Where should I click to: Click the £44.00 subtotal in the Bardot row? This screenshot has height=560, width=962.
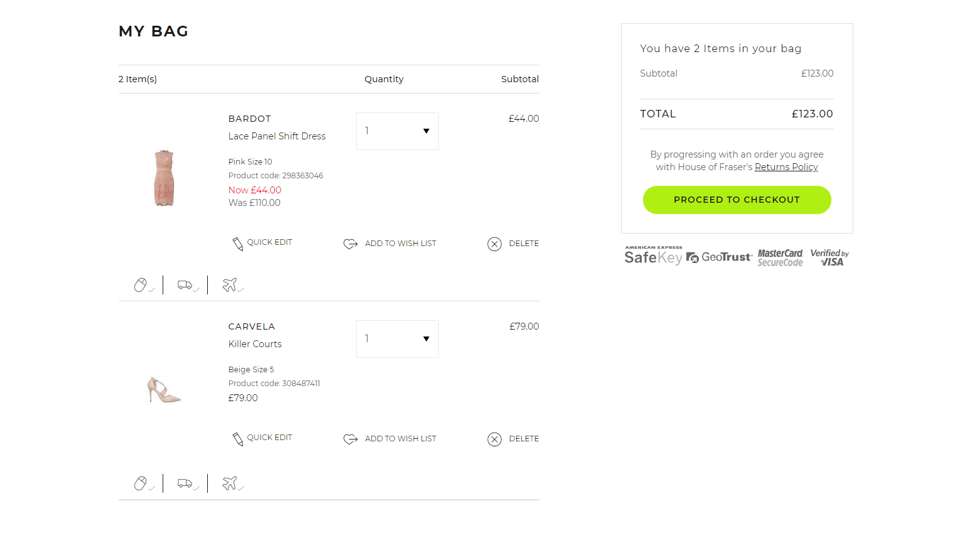point(524,119)
